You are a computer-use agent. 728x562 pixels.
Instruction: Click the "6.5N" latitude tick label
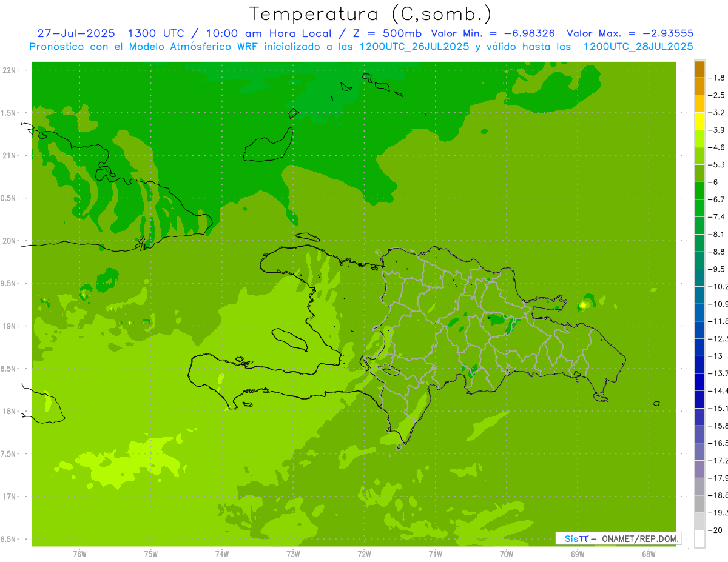point(8,539)
